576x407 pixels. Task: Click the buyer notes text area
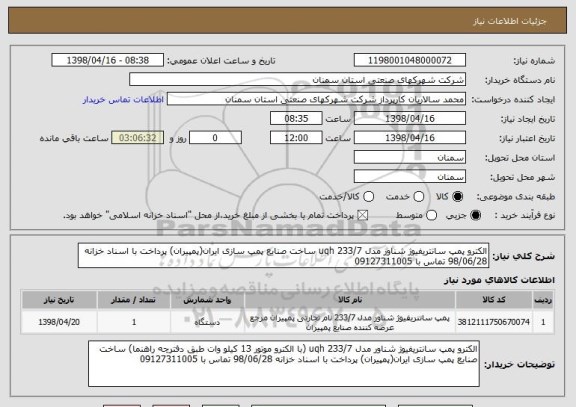284,364
